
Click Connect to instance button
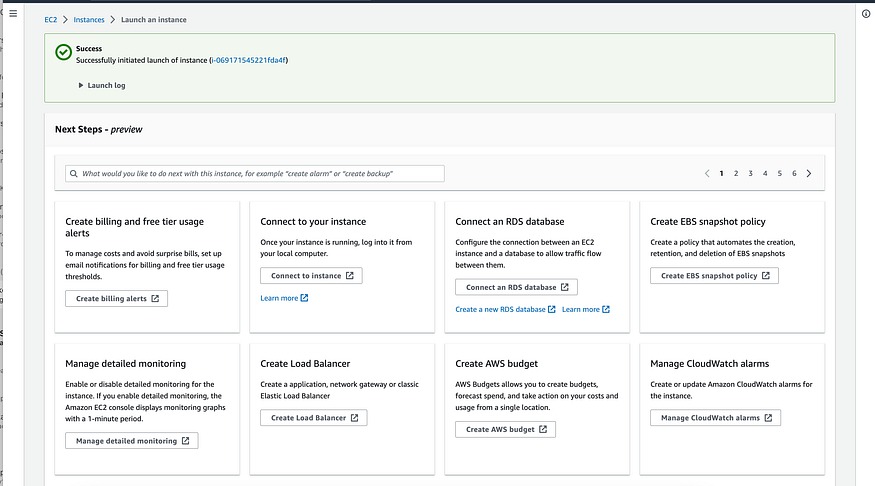[311, 275]
